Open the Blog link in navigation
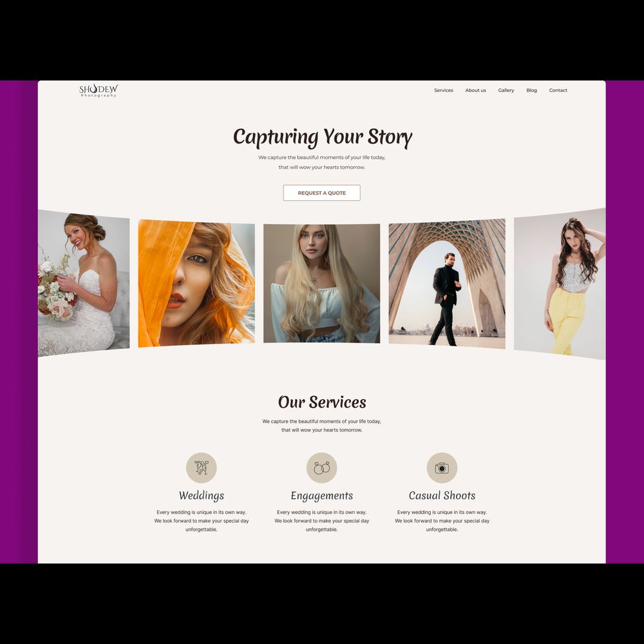Viewport: 644px width, 644px height. 531,90
